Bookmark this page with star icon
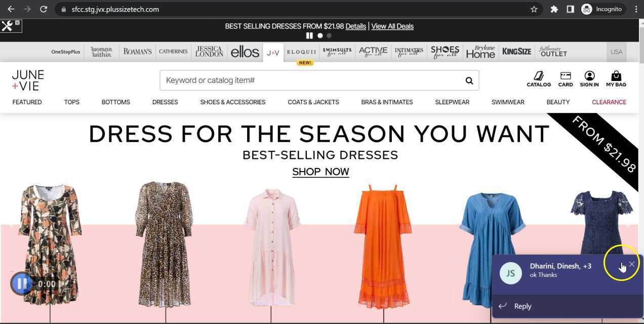Image resolution: width=644 pixels, height=324 pixels. click(534, 9)
